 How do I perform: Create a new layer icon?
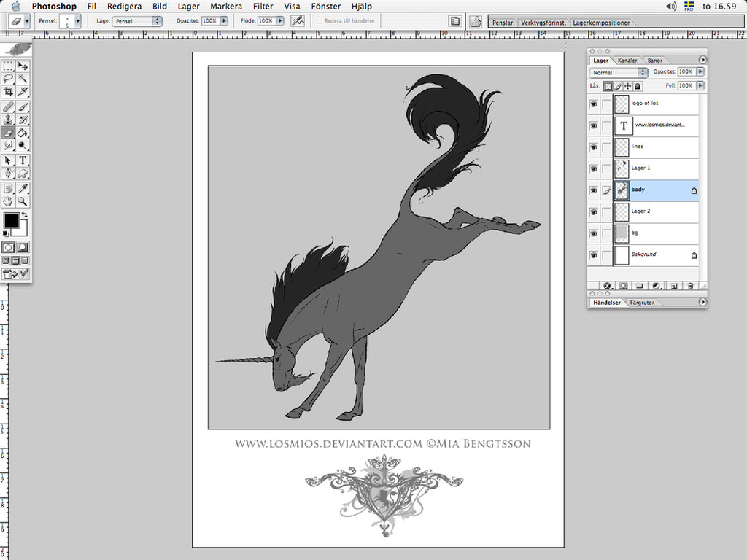click(673, 286)
